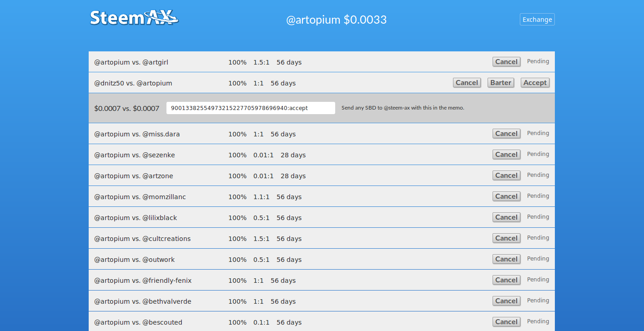Cancel the @artopium vs. @artzone exchange
Image resolution: width=644 pixels, height=331 pixels.
(x=507, y=176)
